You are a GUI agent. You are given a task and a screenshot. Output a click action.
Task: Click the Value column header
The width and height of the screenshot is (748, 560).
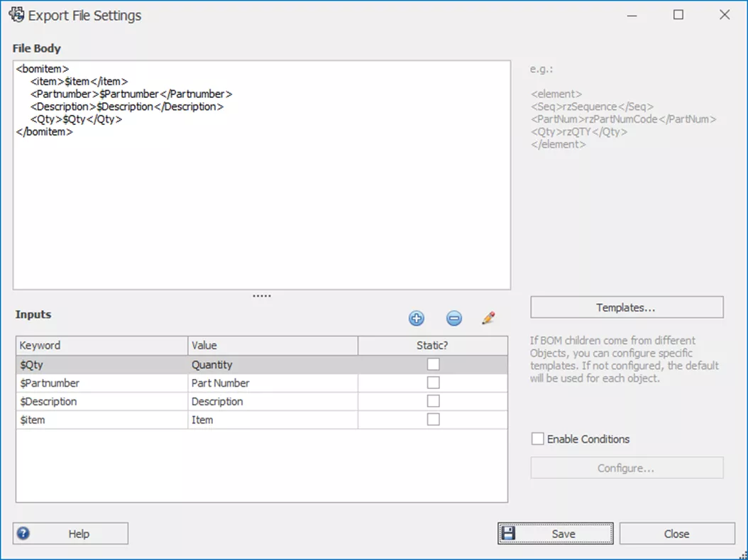(x=273, y=346)
